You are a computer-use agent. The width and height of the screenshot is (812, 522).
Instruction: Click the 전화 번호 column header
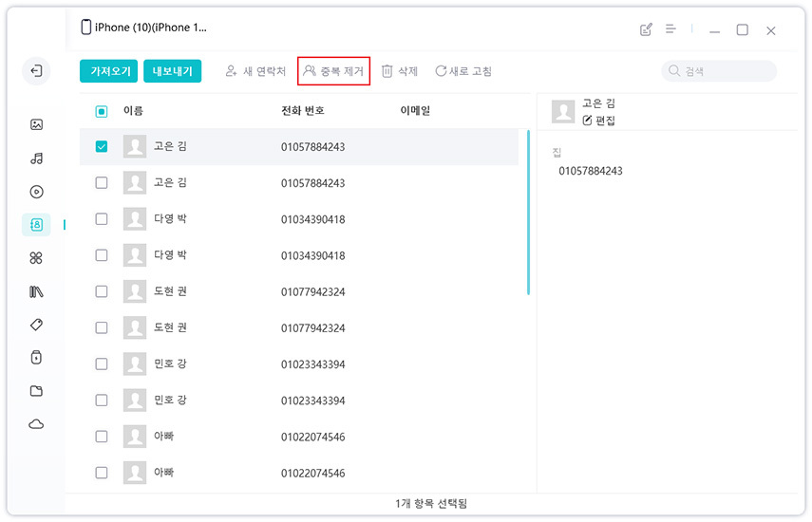(x=302, y=111)
